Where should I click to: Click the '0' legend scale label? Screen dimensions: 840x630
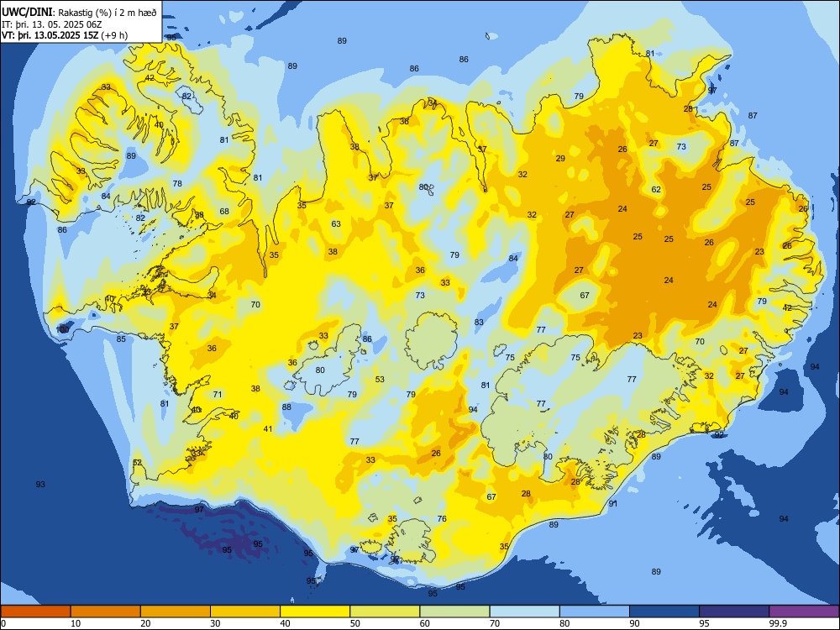3,623
